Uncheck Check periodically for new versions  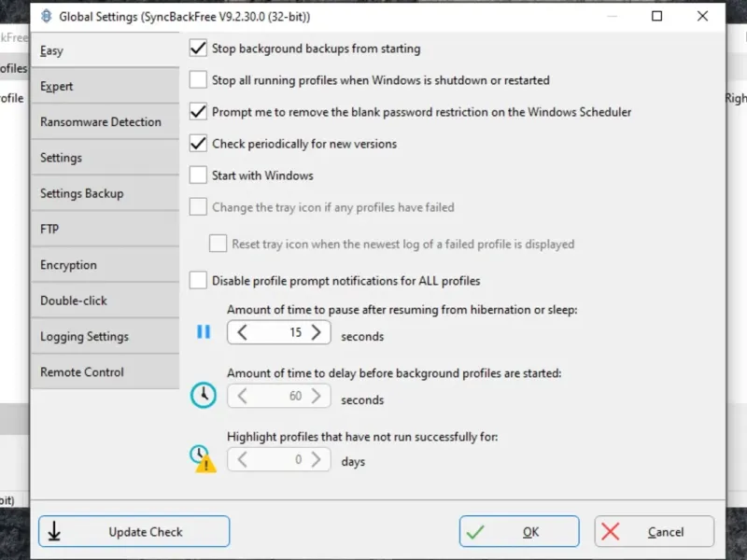point(198,144)
